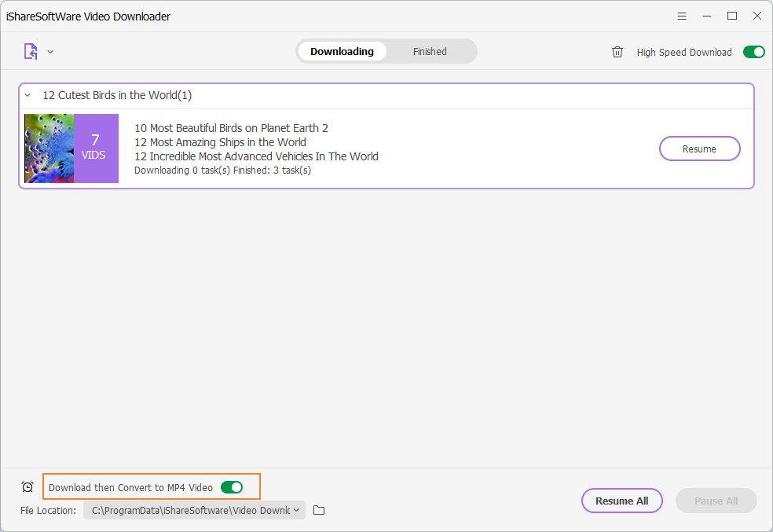Open the scheduler alarm clock icon

coord(27,487)
